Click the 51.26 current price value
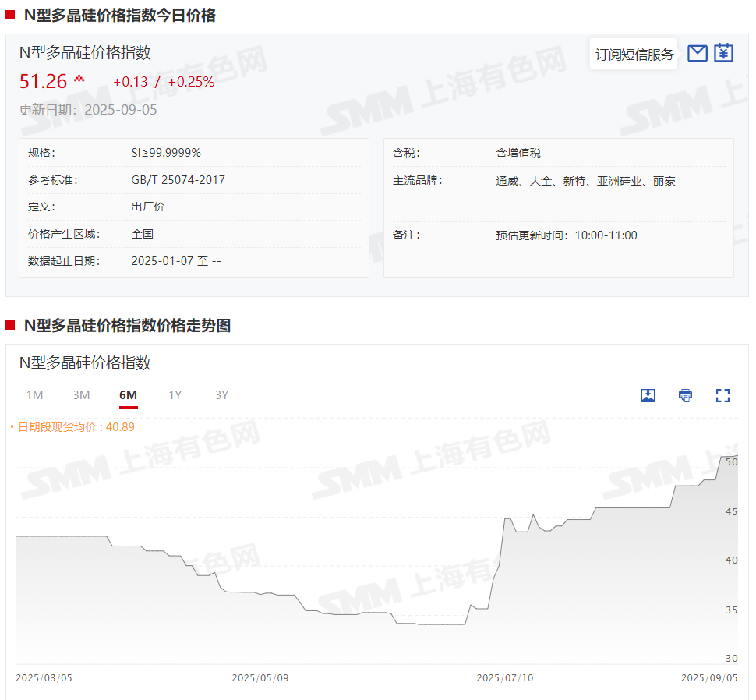Viewport: 756px width, 700px height. tap(43, 81)
